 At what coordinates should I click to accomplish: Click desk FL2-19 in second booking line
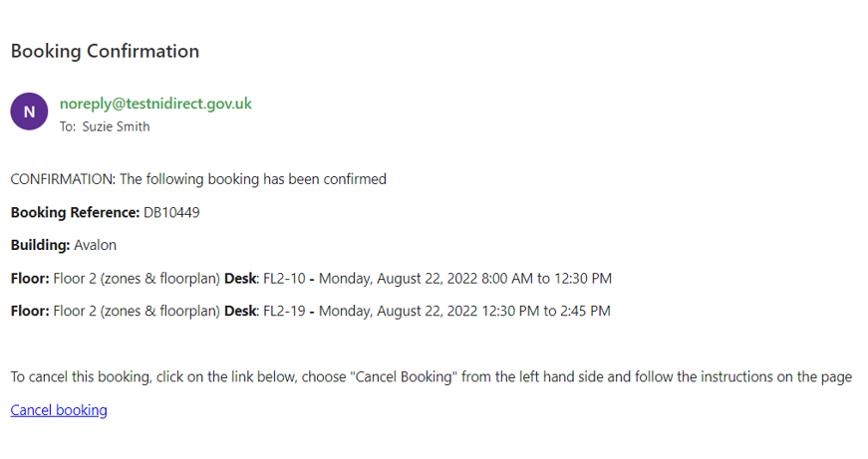coord(285,311)
